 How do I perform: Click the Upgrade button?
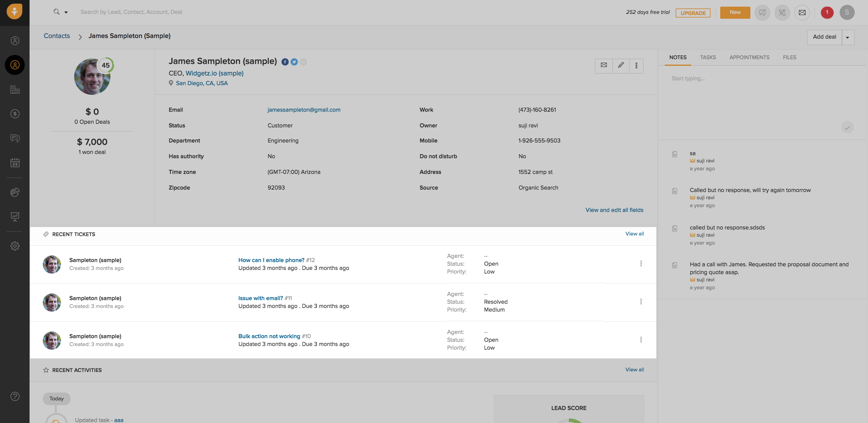[693, 13]
